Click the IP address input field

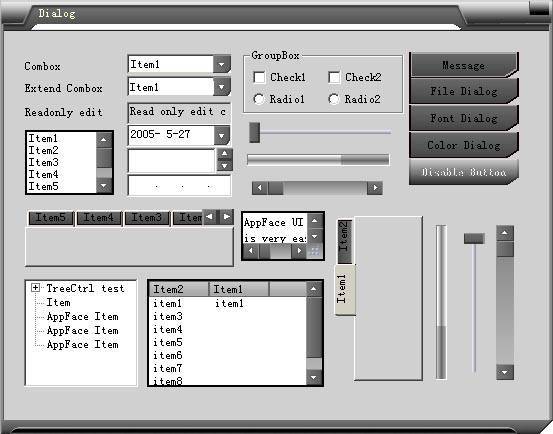coord(180,185)
